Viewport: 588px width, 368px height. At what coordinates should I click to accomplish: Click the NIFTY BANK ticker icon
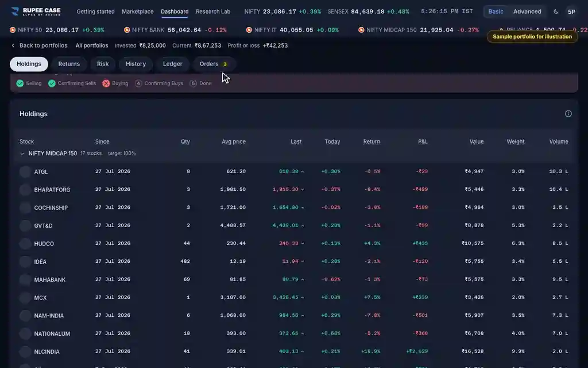[127, 30]
